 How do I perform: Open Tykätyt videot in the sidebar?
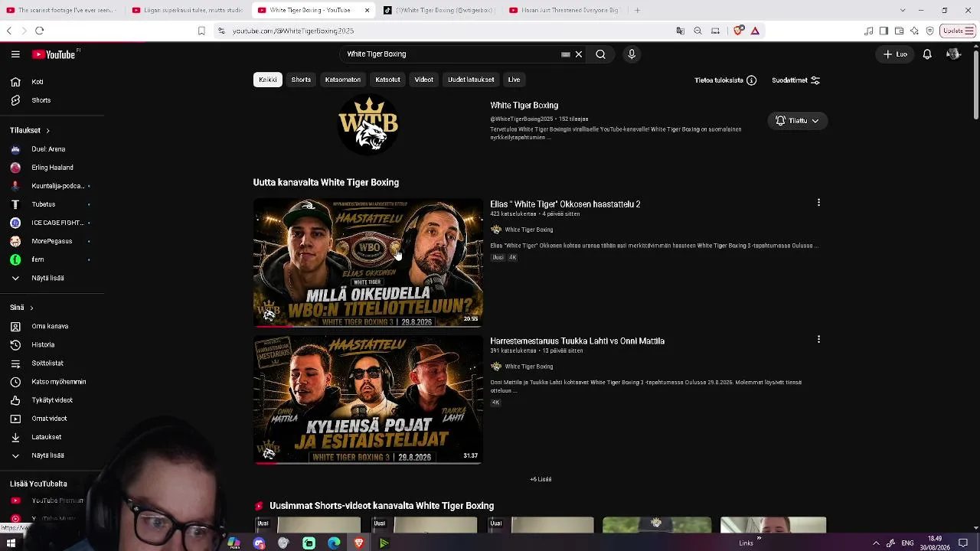tap(52, 400)
